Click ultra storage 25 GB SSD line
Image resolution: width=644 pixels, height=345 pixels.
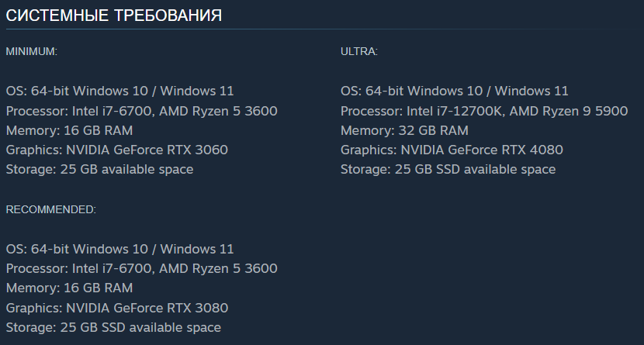(448, 170)
